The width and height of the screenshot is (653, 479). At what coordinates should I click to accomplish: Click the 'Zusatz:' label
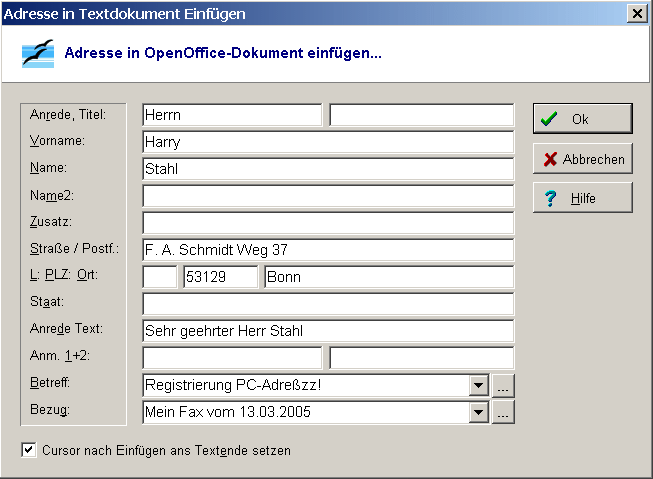[x=51, y=222]
